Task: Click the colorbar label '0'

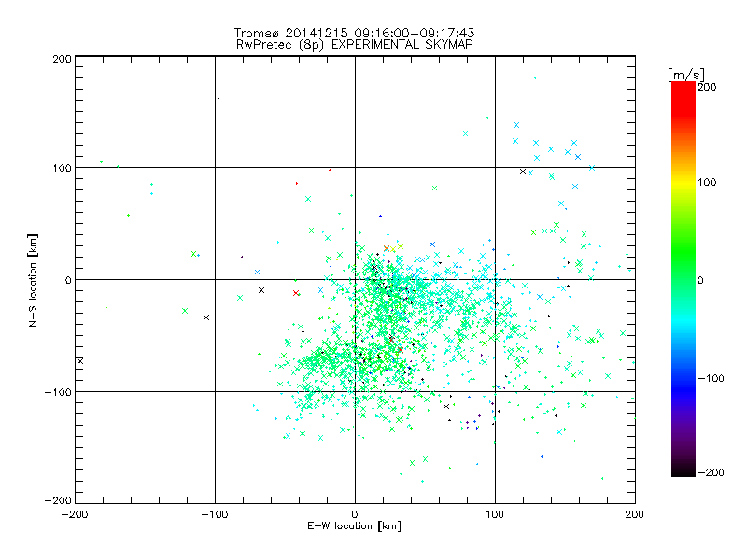Action: (x=700, y=281)
